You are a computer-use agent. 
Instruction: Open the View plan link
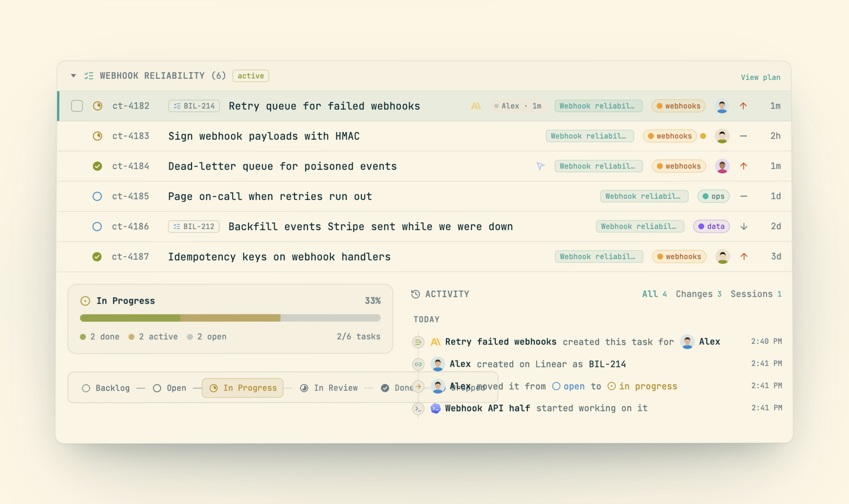pyautogui.click(x=760, y=77)
